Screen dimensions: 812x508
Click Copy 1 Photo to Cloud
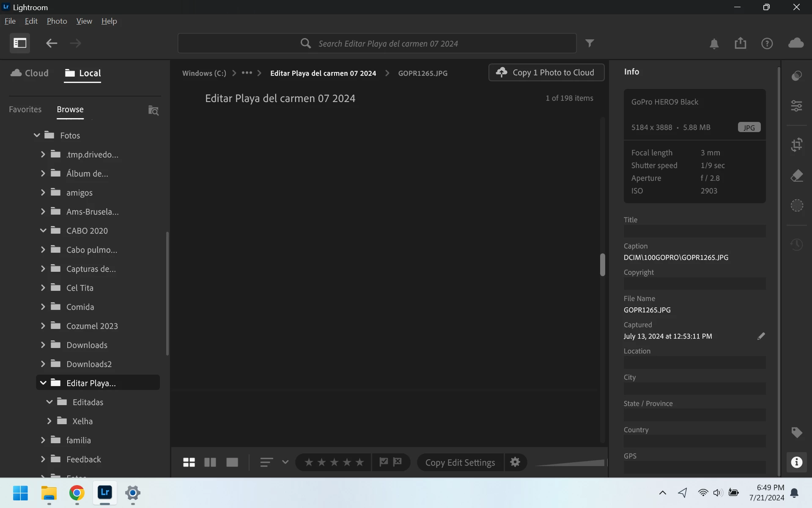click(x=546, y=72)
